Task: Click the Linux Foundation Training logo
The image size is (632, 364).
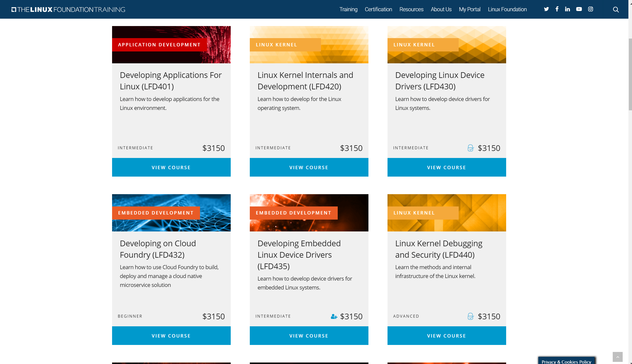Action: tap(68, 10)
